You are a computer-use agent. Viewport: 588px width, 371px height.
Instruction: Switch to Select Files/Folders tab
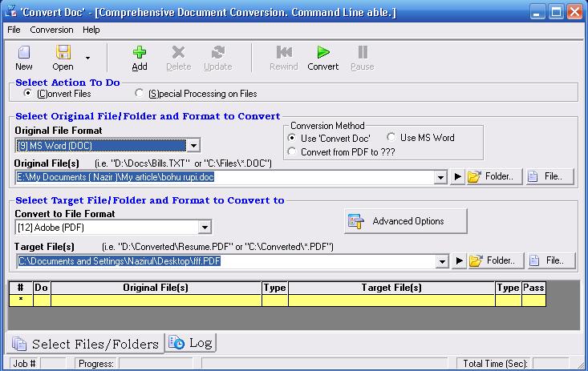[x=86, y=344]
